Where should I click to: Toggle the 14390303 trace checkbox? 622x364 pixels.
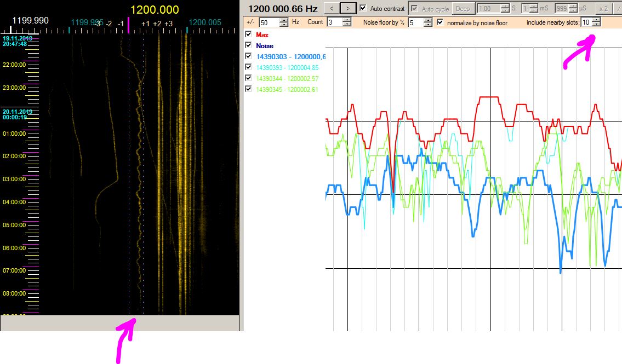click(x=248, y=56)
